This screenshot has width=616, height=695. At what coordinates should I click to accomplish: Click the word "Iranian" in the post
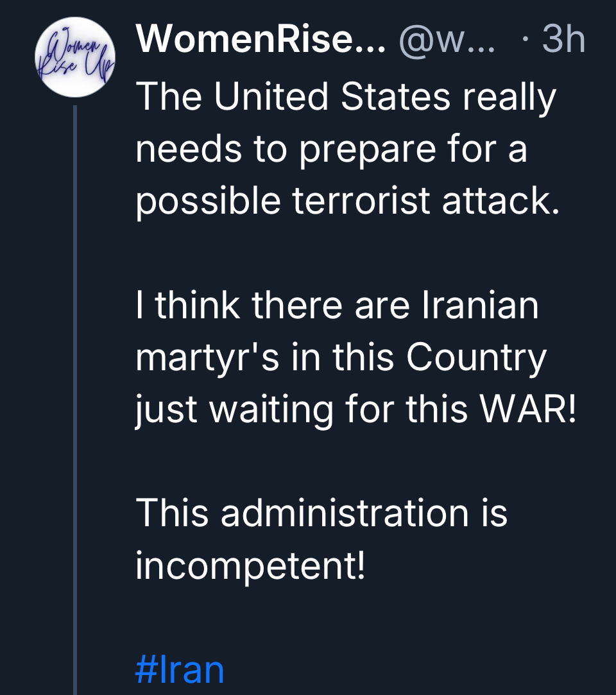[479, 305]
